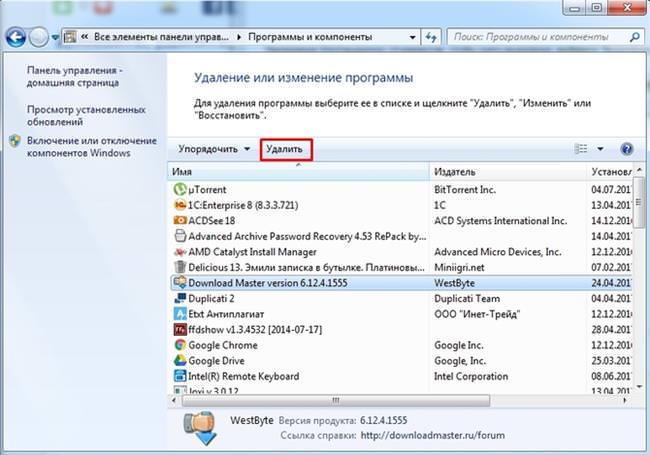Click the change view icon
650x455 pixels.
[580, 148]
